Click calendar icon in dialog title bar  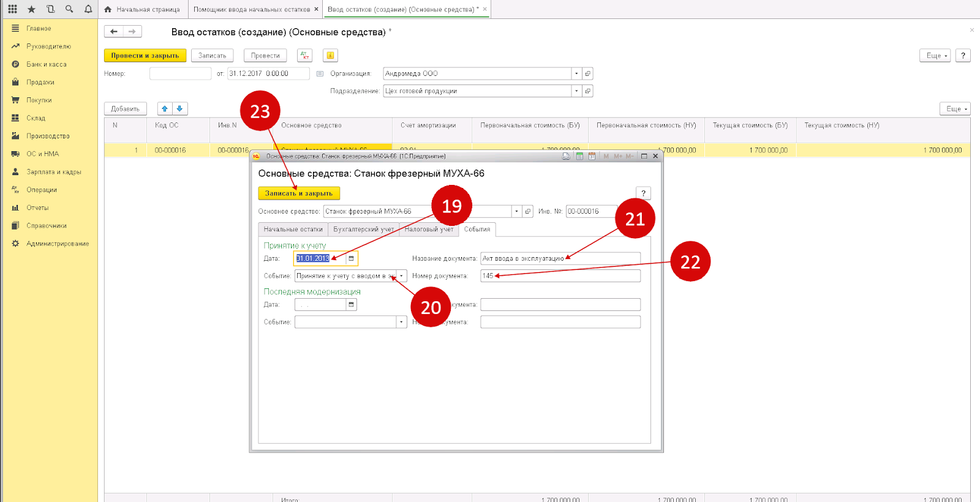592,156
